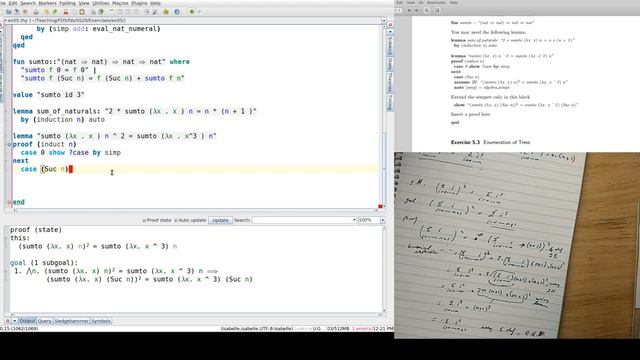
Task: Click the Buffer Options toolbar icon
Action: pos(147,12)
